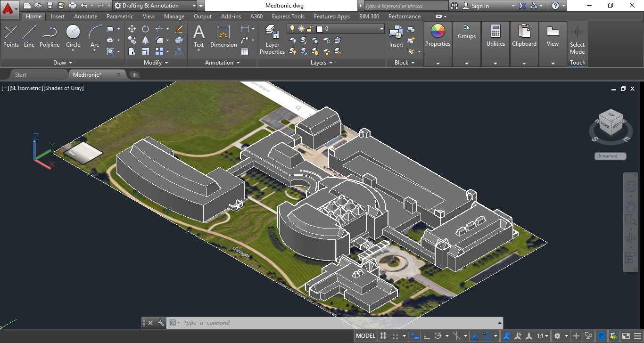This screenshot has height=343, width=644.
Task: Select the Explode tool
Action: [x=179, y=41]
